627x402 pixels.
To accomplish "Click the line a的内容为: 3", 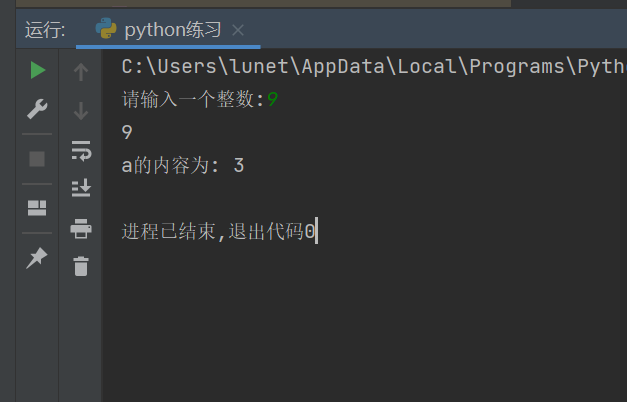I will [183, 165].
